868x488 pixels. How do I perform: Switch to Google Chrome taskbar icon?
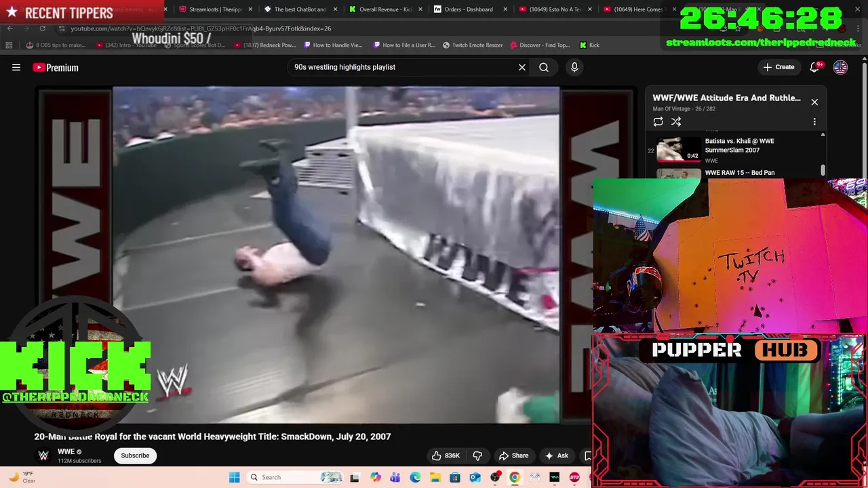click(515, 477)
